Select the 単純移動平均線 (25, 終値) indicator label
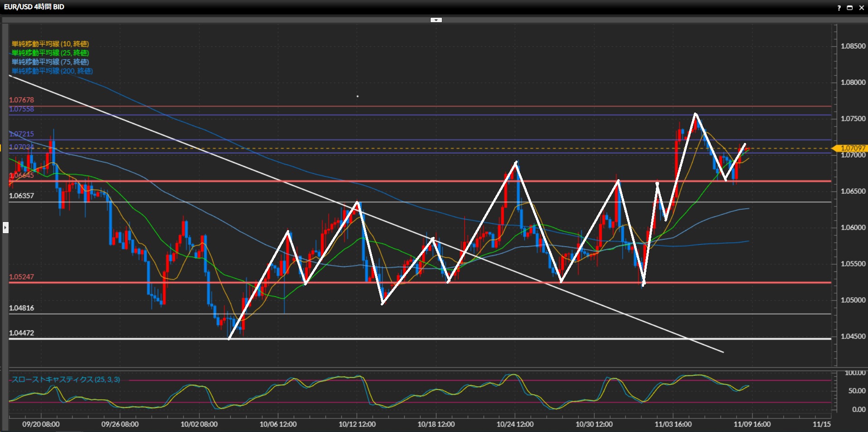Image resolution: width=868 pixels, height=432 pixels. click(50, 53)
